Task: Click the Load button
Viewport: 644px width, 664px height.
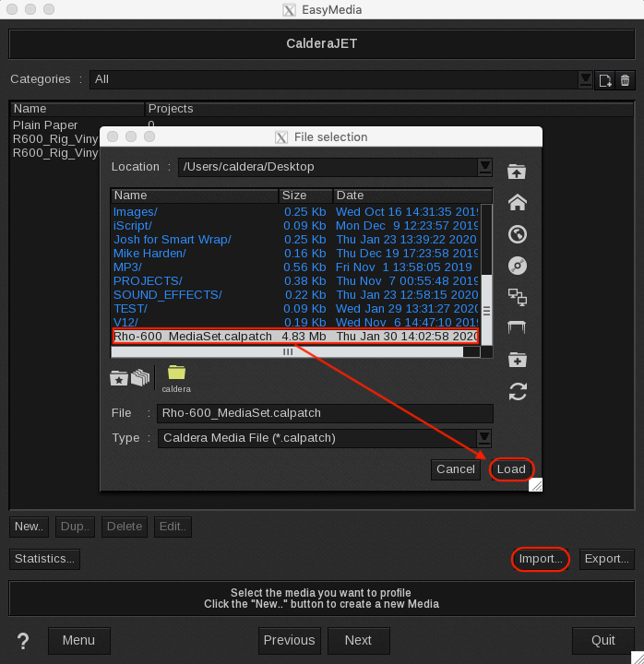Action: click(511, 469)
